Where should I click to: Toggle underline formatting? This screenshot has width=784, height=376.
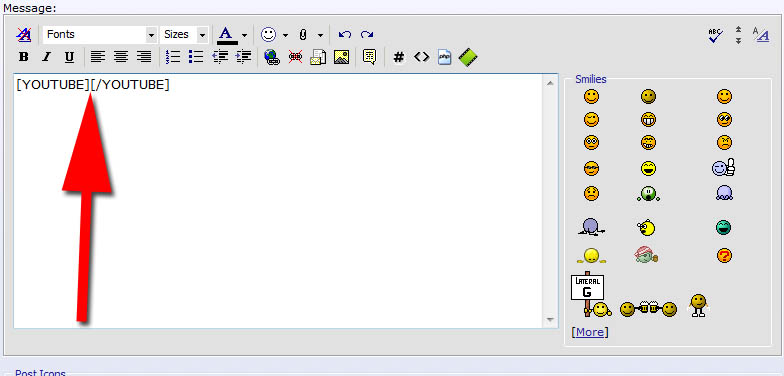(x=70, y=57)
